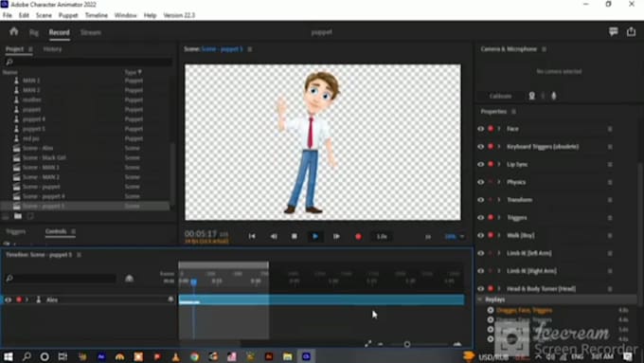
Task: Step forward one frame
Action: click(336, 236)
